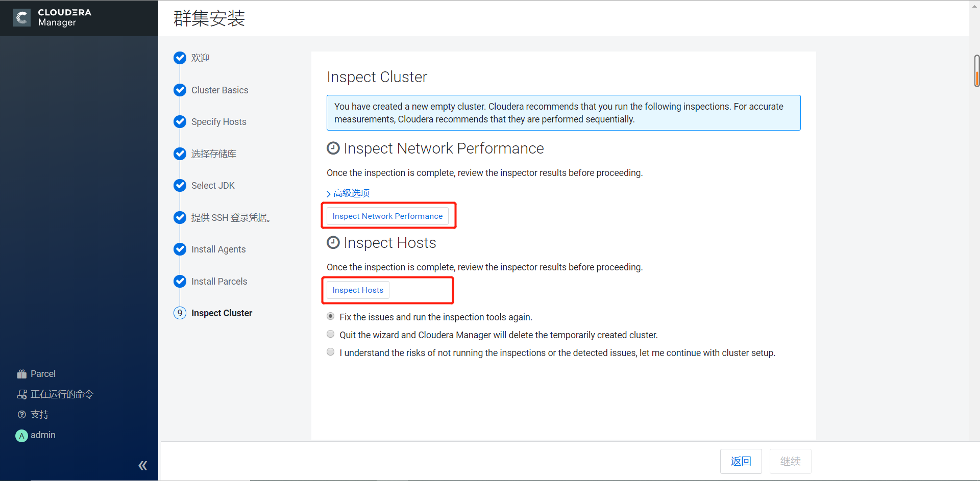Click the clock icon next to Inspect Hosts heading
Screen dimensions: 980x481
333,243
